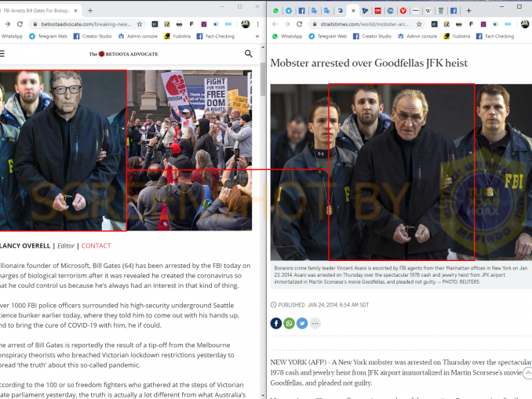This screenshot has height=399, width=532.
Task: Click the Betoota page vertical scrollbar
Action: [x=263, y=80]
